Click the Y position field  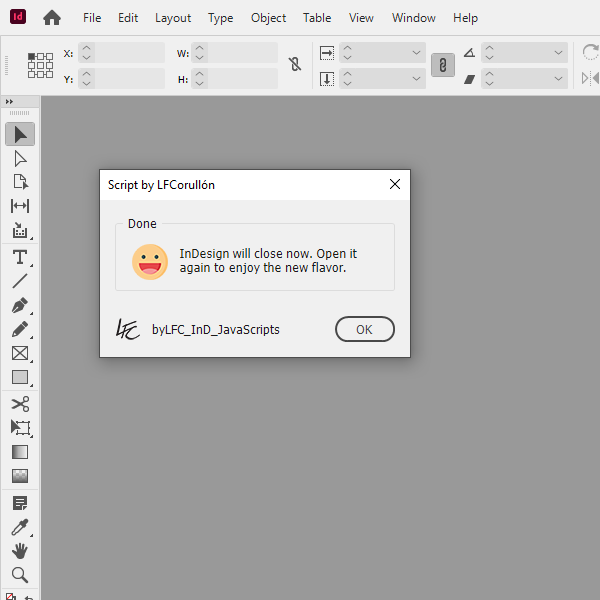(x=130, y=79)
